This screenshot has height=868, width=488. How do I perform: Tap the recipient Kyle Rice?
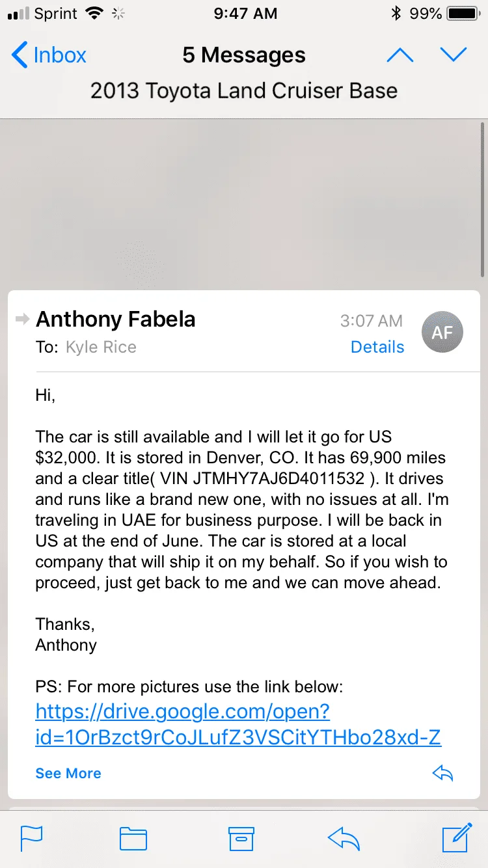[x=101, y=347]
